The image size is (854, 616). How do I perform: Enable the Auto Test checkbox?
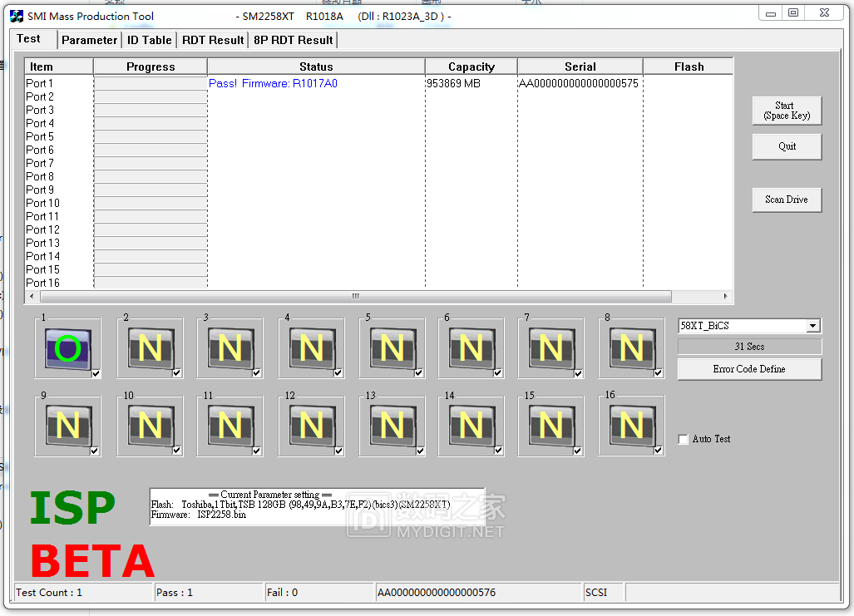(x=684, y=439)
